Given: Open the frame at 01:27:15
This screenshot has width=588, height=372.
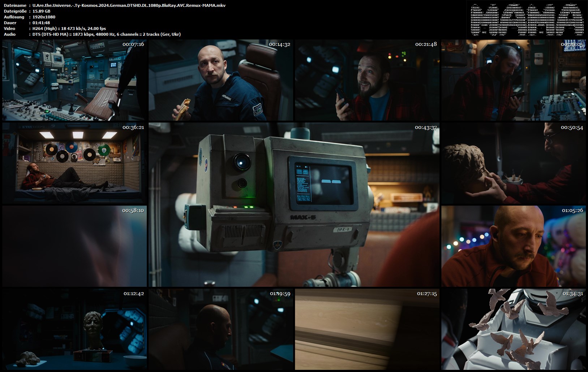Looking at the screenshot, I should pyautogui.click(x=367, y=329).
